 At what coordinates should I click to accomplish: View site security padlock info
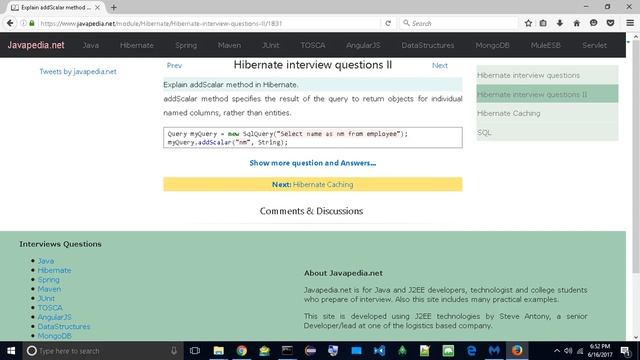pos(32,23)
